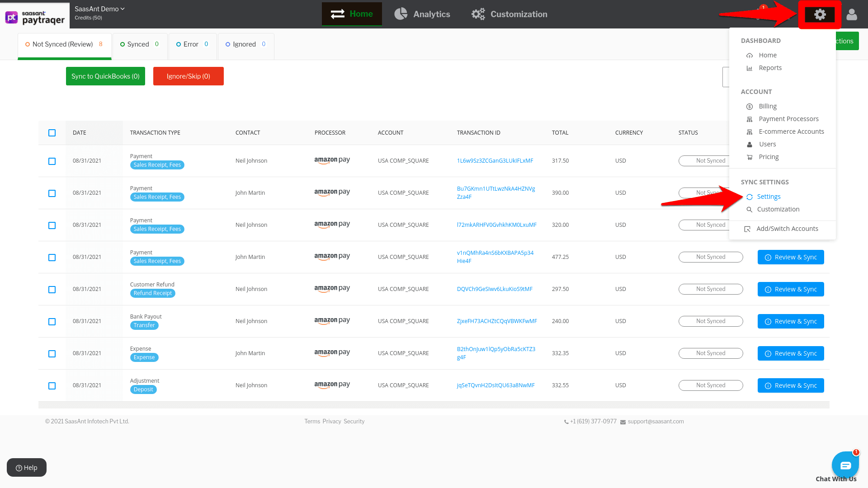Click amazon pay logo in Adjustment row
Viewport: 868px width, 488px height.
coord(332,385)
